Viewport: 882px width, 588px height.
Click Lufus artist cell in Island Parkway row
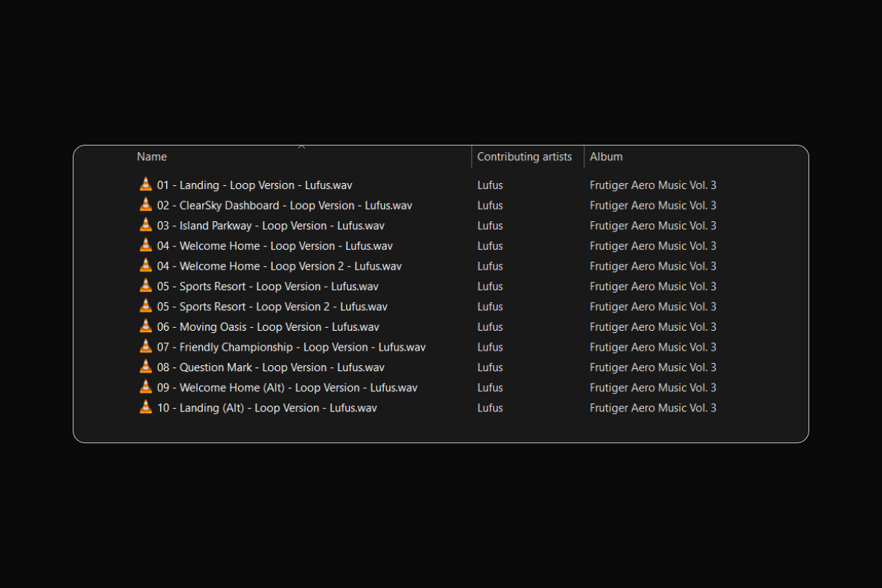coord(490,226)
